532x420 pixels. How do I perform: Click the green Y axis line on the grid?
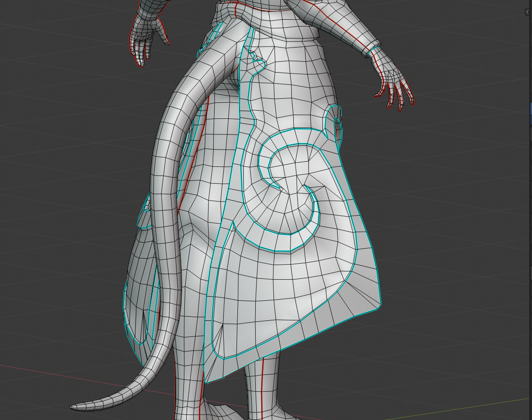point(457,407)
